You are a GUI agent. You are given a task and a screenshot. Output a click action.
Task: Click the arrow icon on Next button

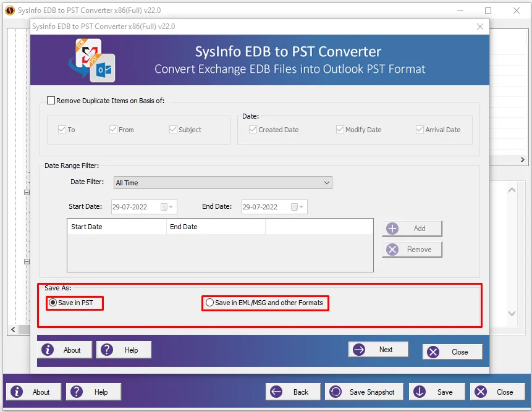tap(359, 349)
